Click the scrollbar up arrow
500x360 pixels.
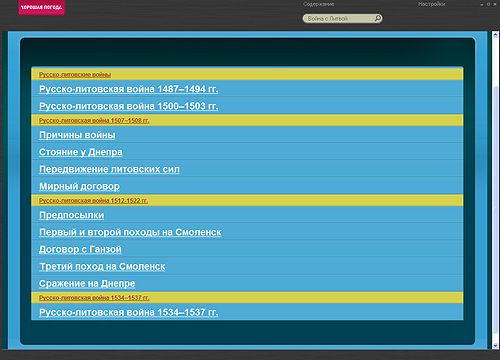(495, 34)
